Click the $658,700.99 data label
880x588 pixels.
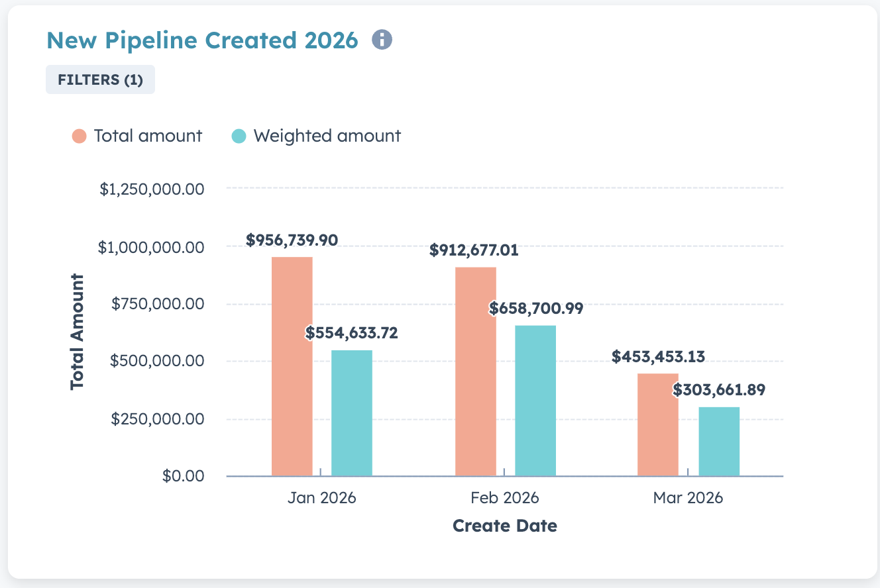(536, 309)
